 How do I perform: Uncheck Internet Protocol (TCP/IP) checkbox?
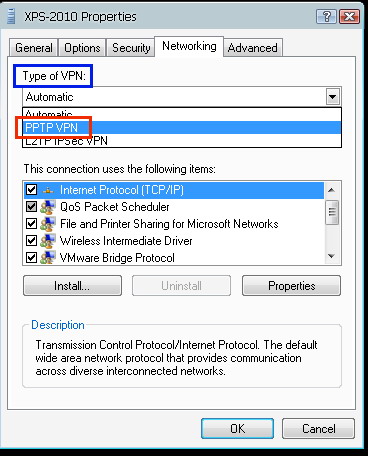coord(31,190)
